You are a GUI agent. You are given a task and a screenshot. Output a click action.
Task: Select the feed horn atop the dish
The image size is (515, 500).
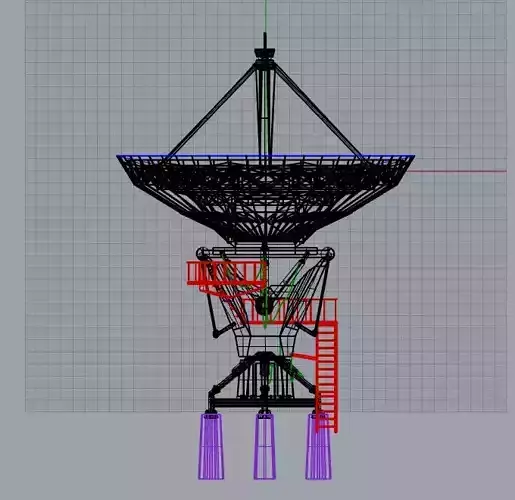(x=265, y=52)
